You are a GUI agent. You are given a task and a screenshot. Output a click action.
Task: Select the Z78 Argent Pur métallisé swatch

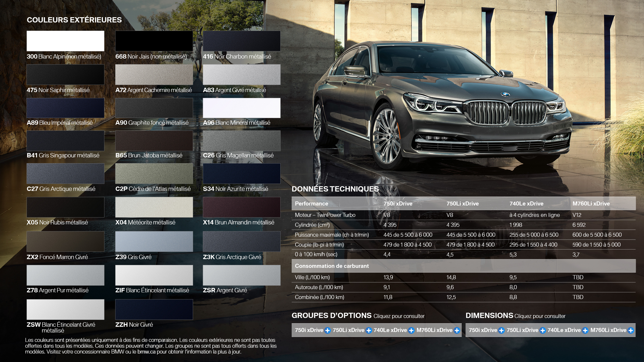coord(65,275)
